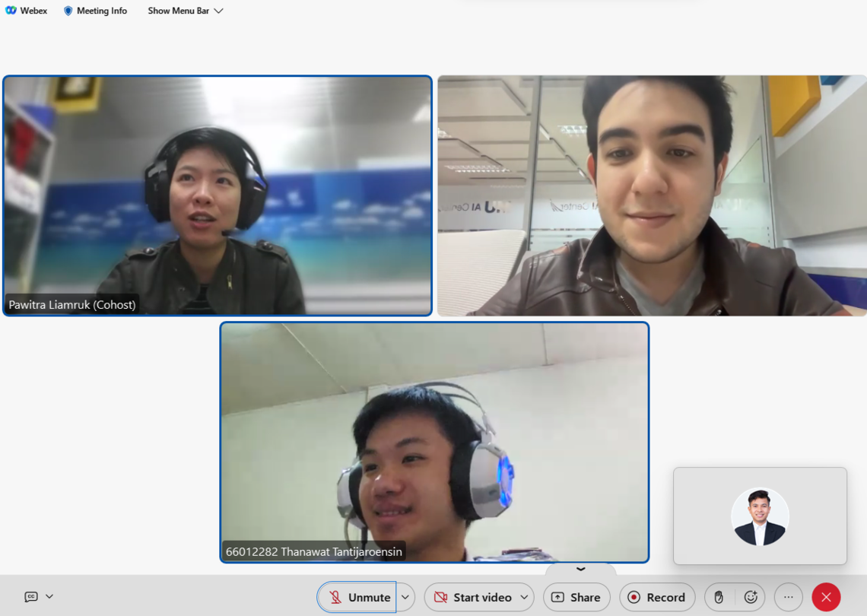This screenshot has height=616, width=867.
Task: Open the More options ellipsis
Action: (x=789, y=598)
